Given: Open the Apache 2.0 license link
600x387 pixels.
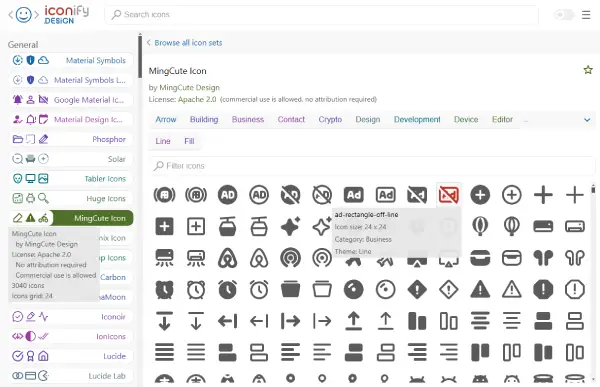Looking at the screenshot, I should [197, 99].
